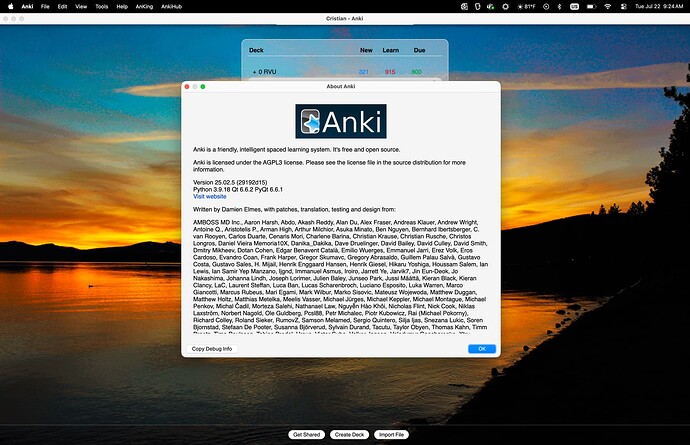Click the screen recording dot-circle icon
Screen dimensions: 690x445
click(x=546, y=7)
